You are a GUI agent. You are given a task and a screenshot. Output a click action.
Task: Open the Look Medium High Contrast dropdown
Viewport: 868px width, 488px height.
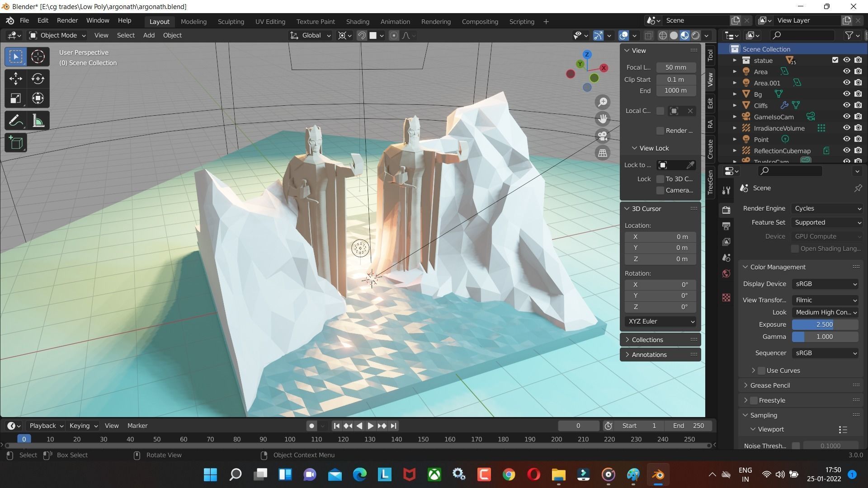(x=826, y=312)
